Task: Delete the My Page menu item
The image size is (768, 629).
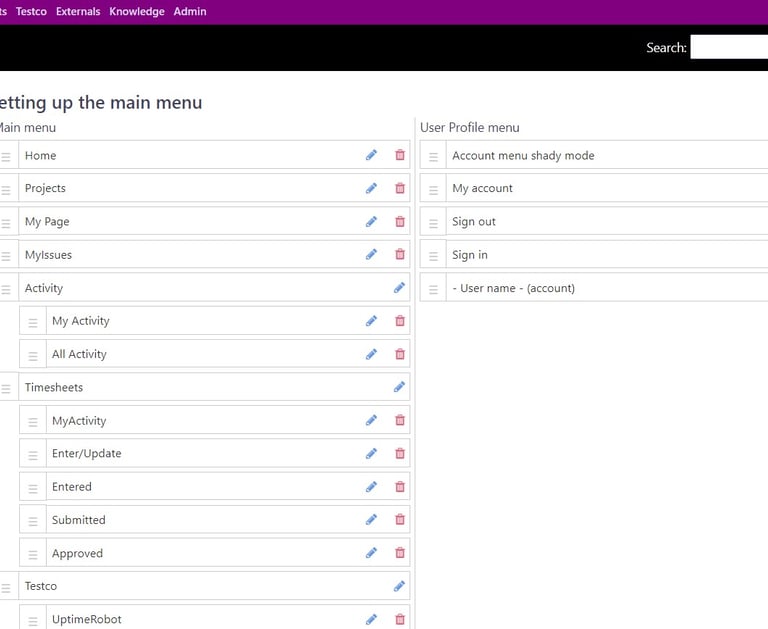Action: pos(400,221)
